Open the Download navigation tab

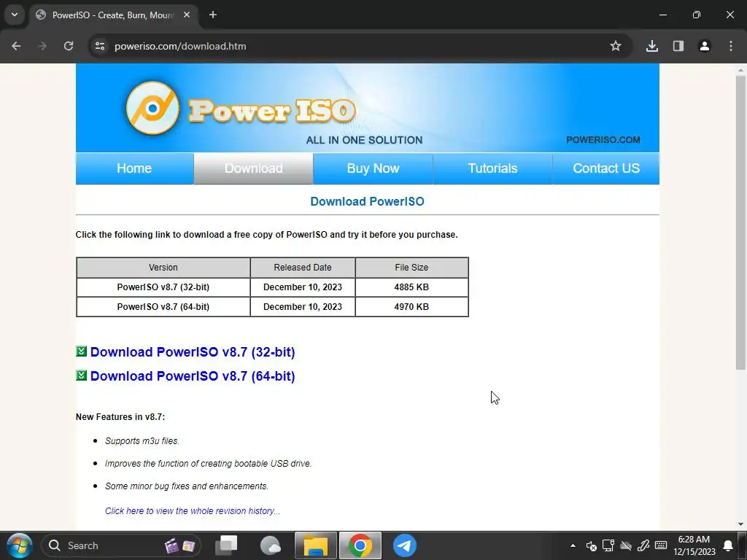[253, 168]
